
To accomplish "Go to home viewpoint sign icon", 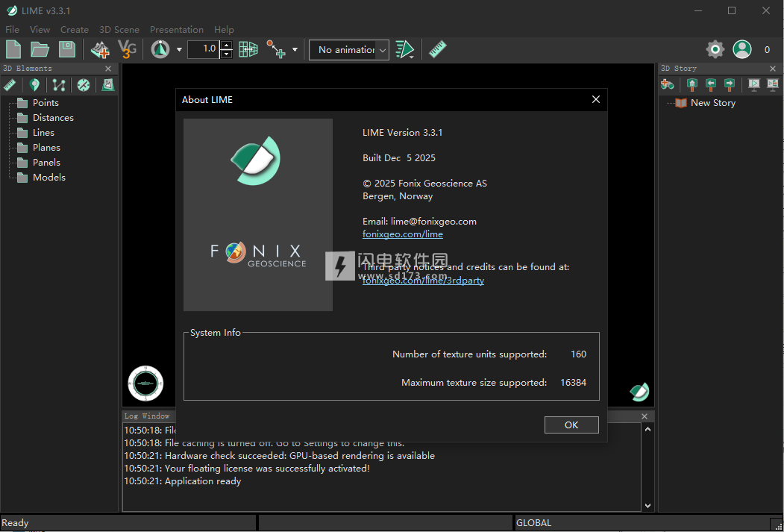I will click(x=692, y=84).
